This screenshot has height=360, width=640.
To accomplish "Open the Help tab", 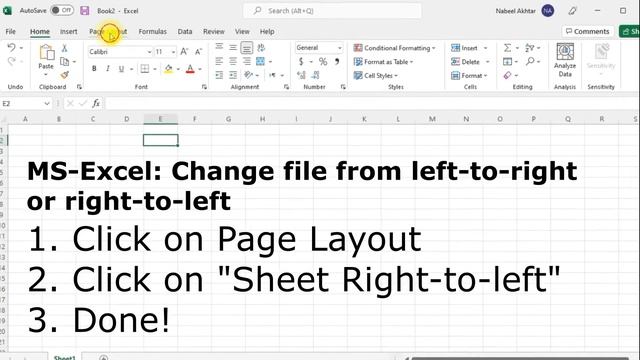I will pos(267,31).
